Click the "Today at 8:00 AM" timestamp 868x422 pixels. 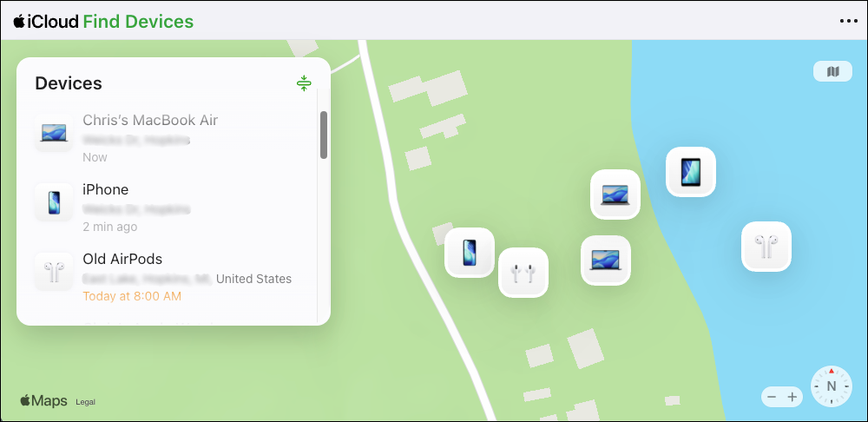(x=132, y=296)
